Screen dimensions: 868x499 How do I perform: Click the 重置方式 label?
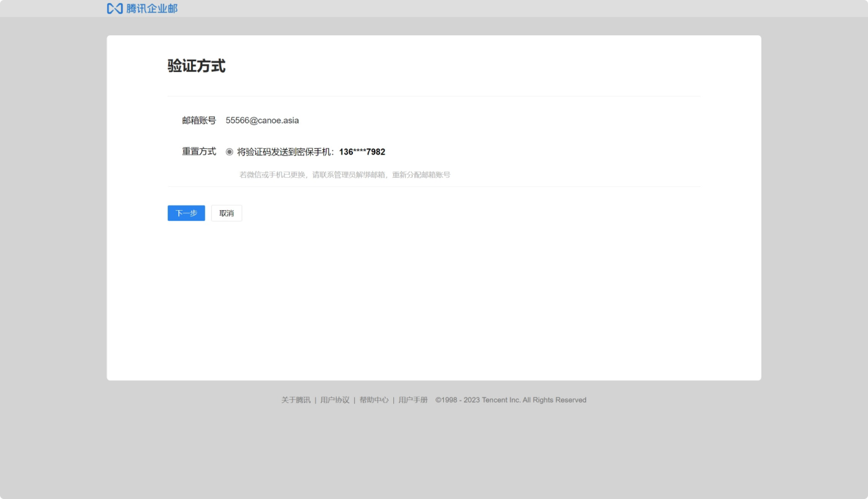[199, 151]
